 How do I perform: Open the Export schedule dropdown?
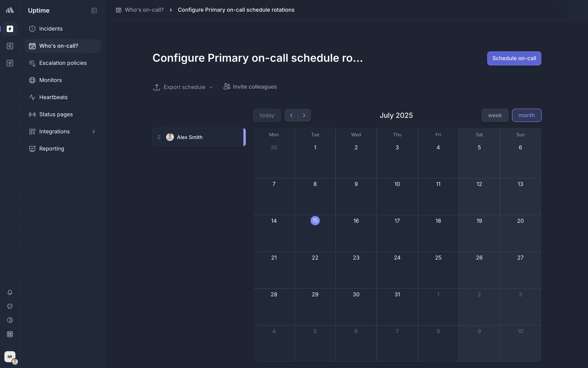point(183,87)
